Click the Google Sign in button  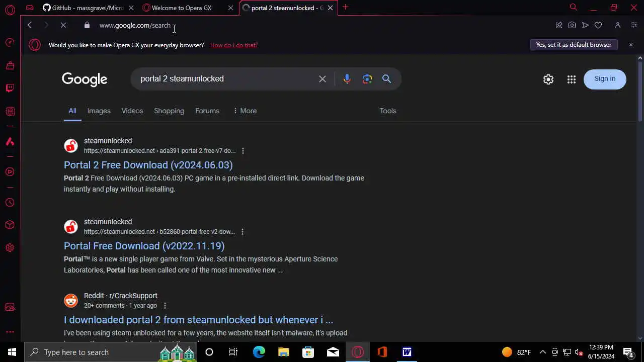[x=605, y=79]
